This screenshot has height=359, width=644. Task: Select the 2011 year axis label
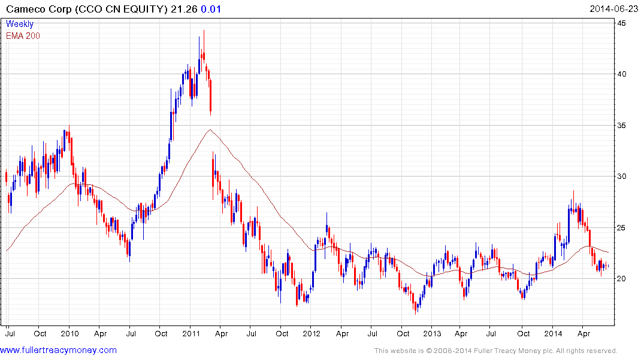[191, 333]
